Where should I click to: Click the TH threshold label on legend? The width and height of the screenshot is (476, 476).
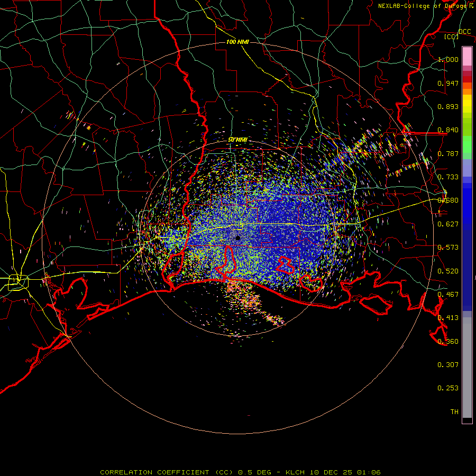click(x=454, y=412)
